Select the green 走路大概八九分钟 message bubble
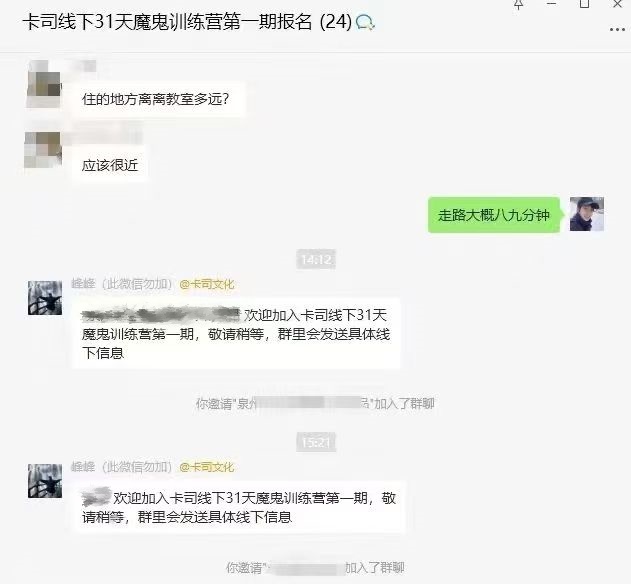 tap(494, 215)
